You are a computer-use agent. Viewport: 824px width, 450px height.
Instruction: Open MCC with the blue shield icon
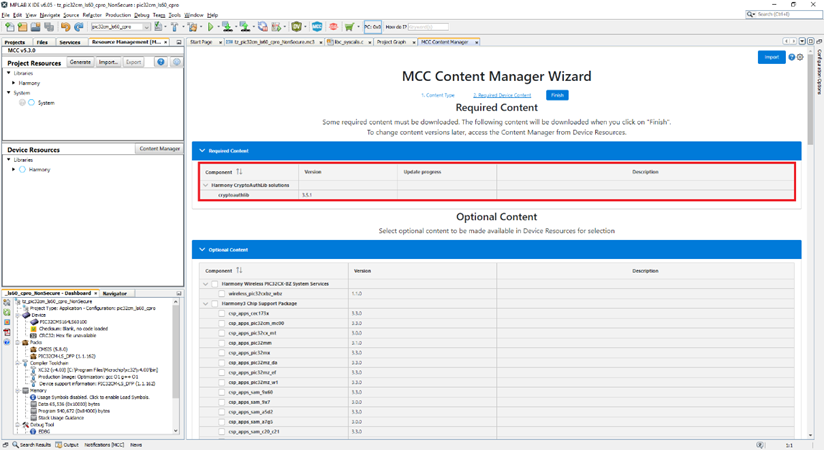(x=317, y=27)
